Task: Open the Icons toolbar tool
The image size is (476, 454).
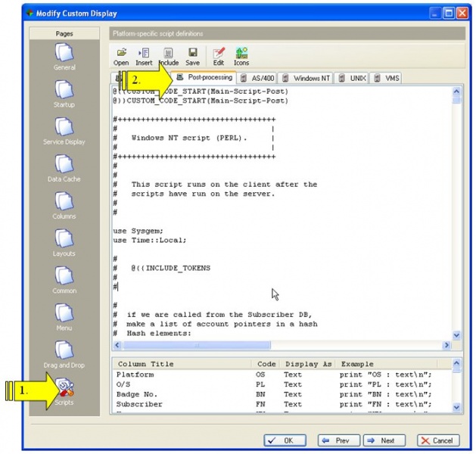Action: (241, 56)
